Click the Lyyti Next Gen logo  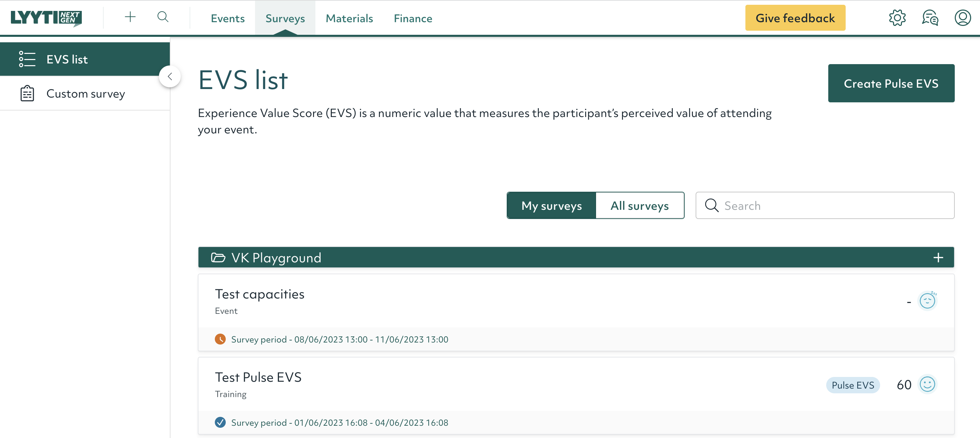tap(46, 17)
